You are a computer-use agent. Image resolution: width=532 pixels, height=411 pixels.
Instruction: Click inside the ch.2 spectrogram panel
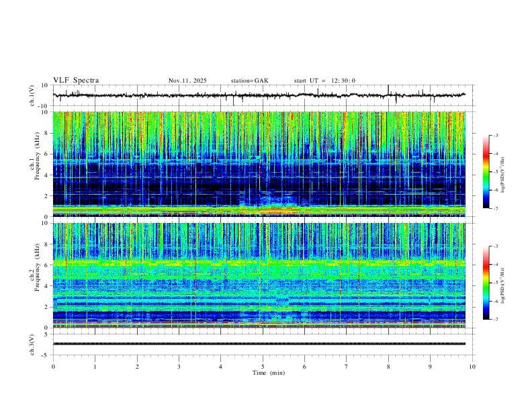(259, 275)
